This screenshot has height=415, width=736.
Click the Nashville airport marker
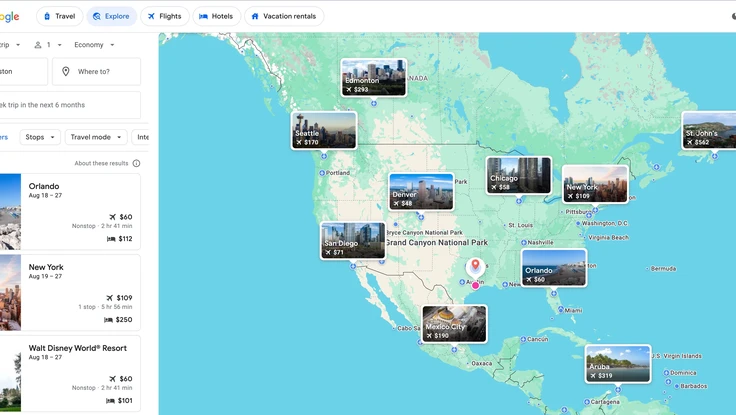tap(524, 243)
